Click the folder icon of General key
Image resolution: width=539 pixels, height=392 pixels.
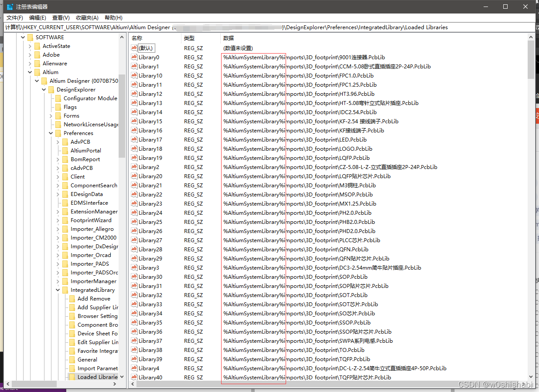coord(72,359)
